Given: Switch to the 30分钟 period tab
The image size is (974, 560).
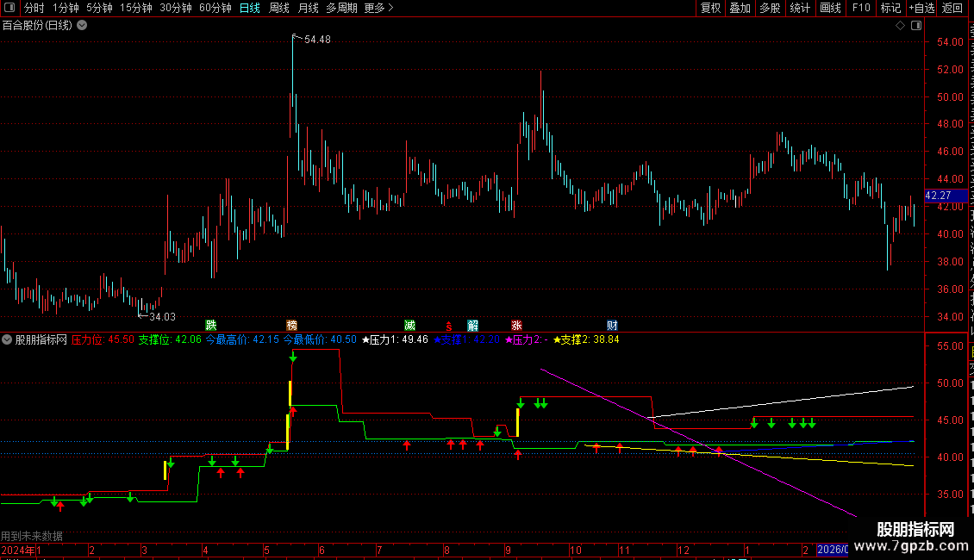Looking at the screenshot, I should click(x=176, y=8).
